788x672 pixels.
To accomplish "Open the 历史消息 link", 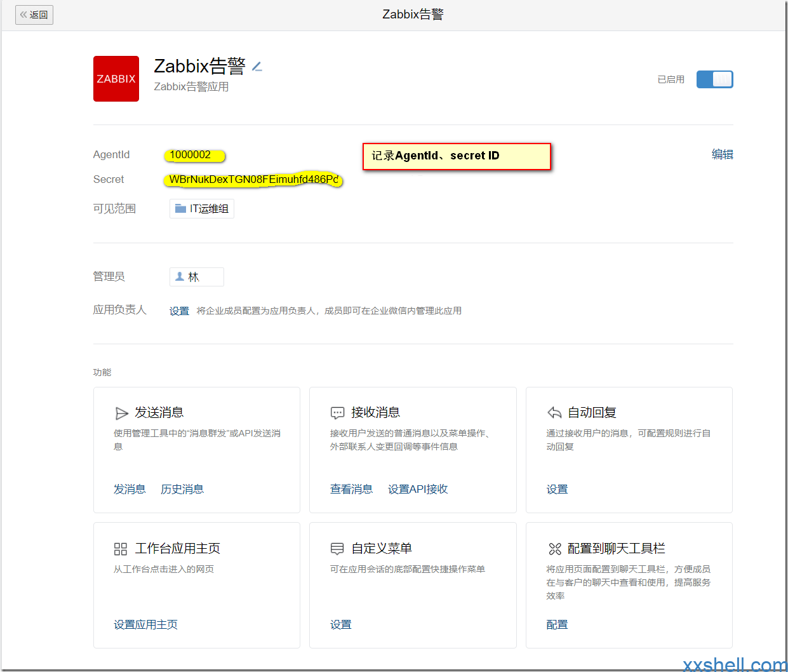I will point(182,489).
